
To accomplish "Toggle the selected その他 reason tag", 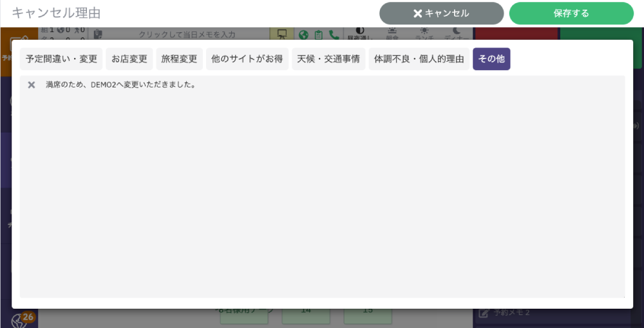I will (x=491, y=59).
